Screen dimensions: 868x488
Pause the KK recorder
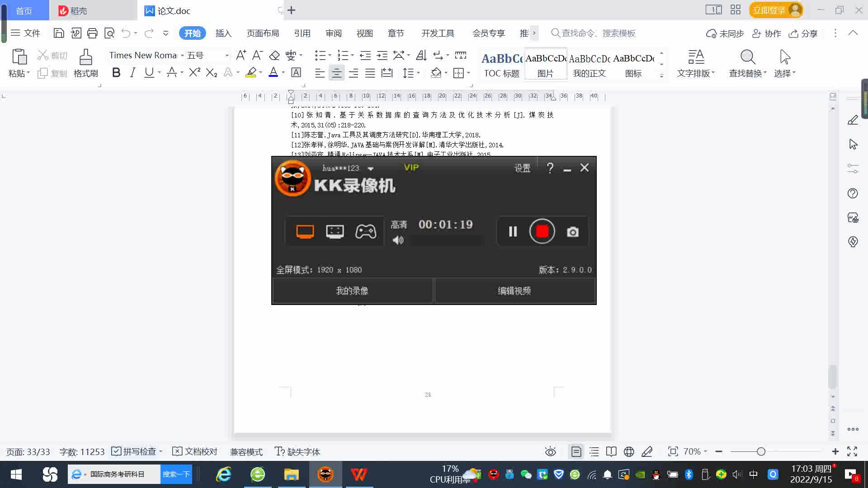[513, 232]
